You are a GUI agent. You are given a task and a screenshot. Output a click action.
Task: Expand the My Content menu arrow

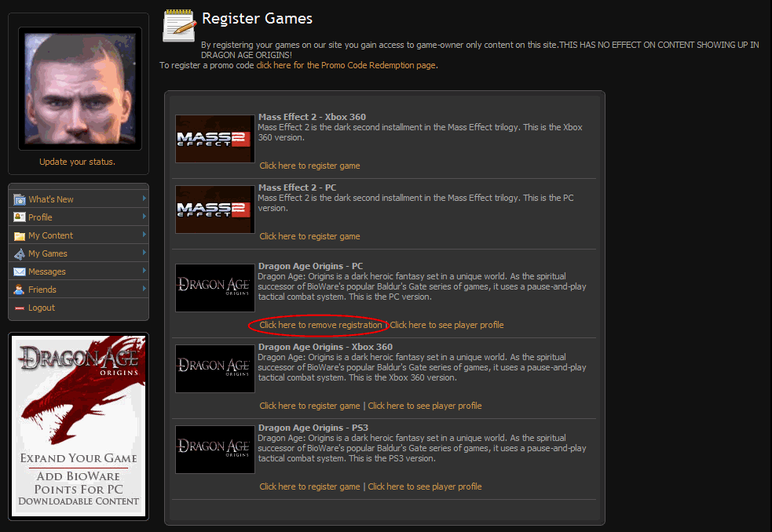pyautogui.click(x=145, y=235)
